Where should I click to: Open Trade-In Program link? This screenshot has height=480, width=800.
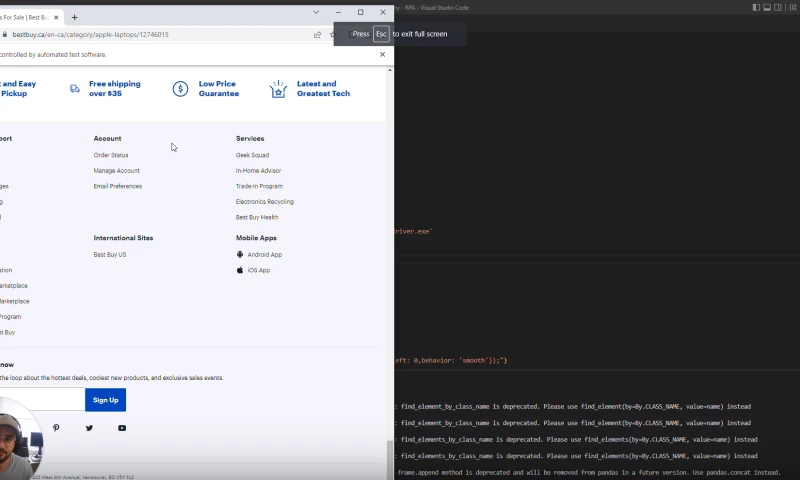(259, 186)
